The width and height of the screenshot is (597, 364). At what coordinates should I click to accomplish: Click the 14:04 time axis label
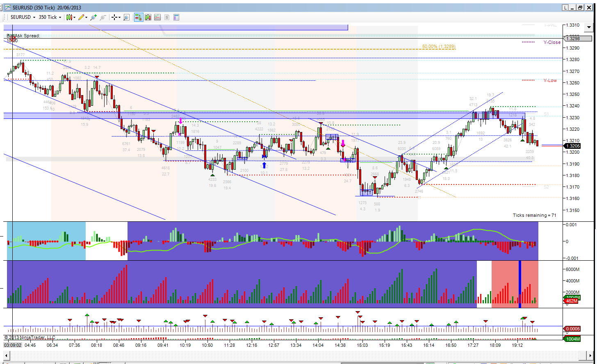318,345
